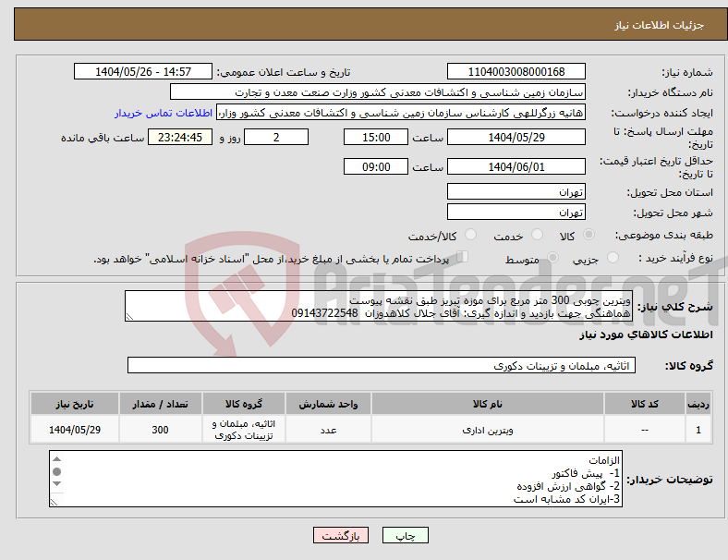Click the unit cell عدد
728x560 pixels.
pos(328,430)
